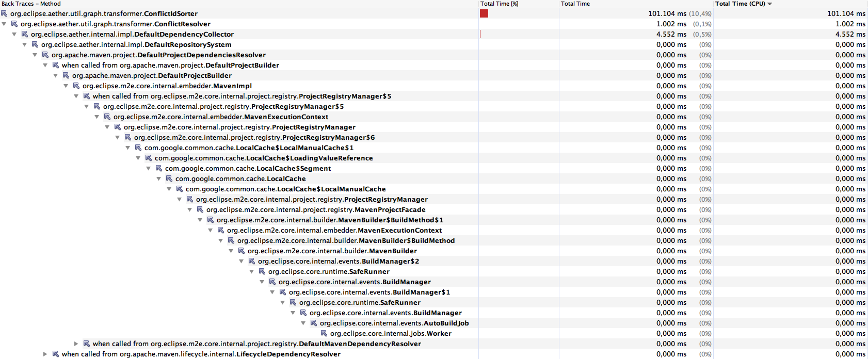This screenshot has height=359, width=868.
Task: Expand 'when called from DefaultMavenDependencyResolver' node
Action: (76, 344)
